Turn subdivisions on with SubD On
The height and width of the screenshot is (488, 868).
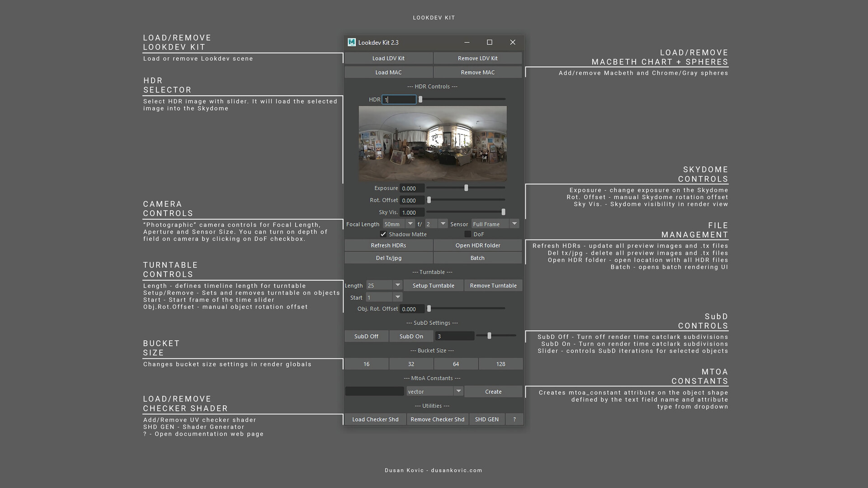click(x=411, y=336)
